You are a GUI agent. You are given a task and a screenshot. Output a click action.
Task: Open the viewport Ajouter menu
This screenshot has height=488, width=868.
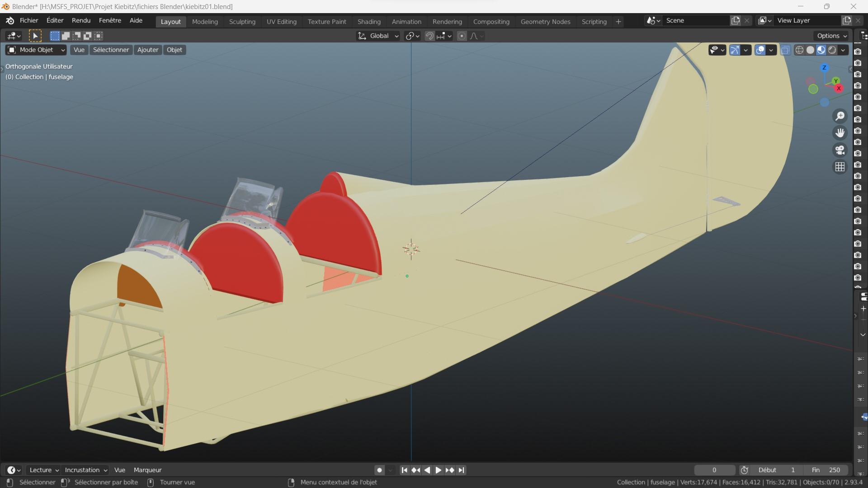pyautogui.click(x=148, y=50)
